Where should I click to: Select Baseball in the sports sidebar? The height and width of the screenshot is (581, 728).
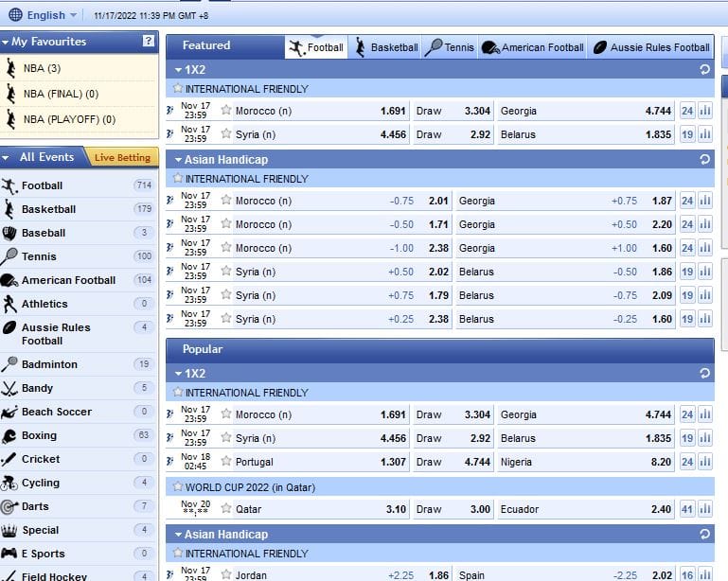78,233
